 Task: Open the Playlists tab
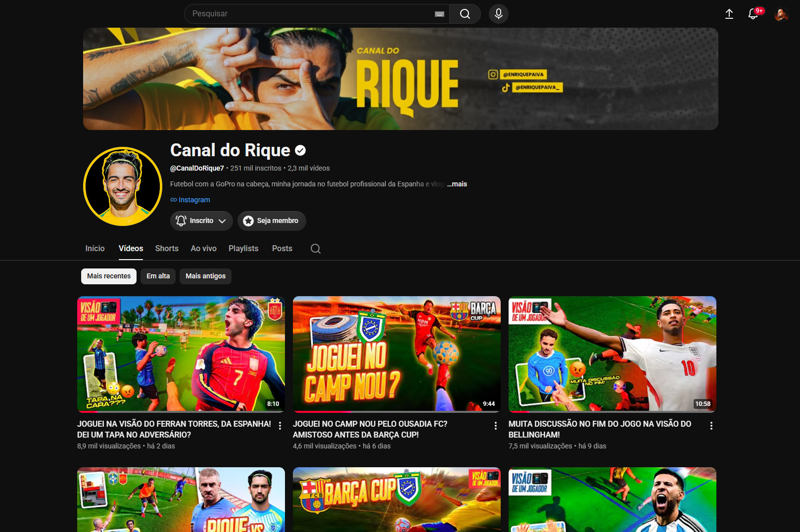(x=243, y=249)
